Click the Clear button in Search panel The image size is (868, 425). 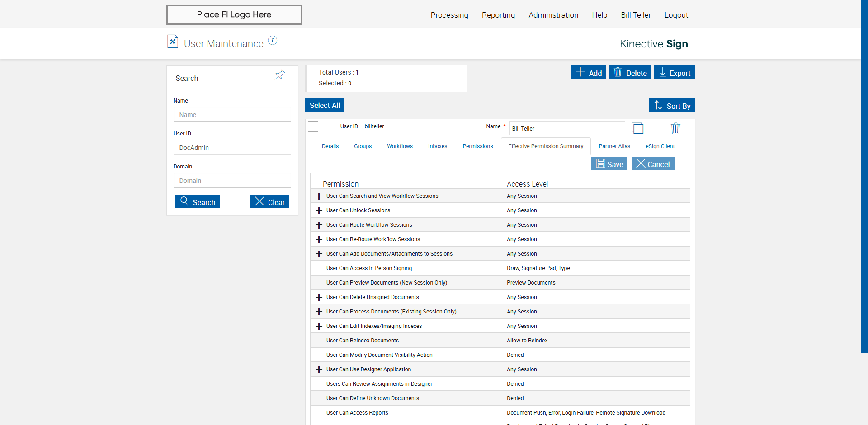270,202
